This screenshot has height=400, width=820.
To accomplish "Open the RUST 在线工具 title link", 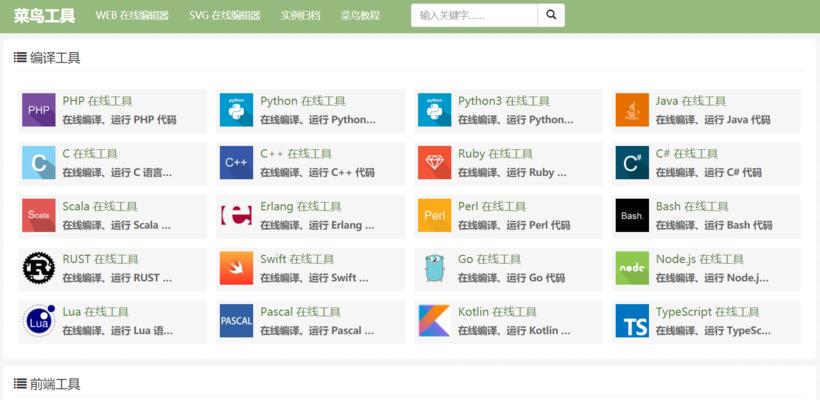I will tap(100, 259).
